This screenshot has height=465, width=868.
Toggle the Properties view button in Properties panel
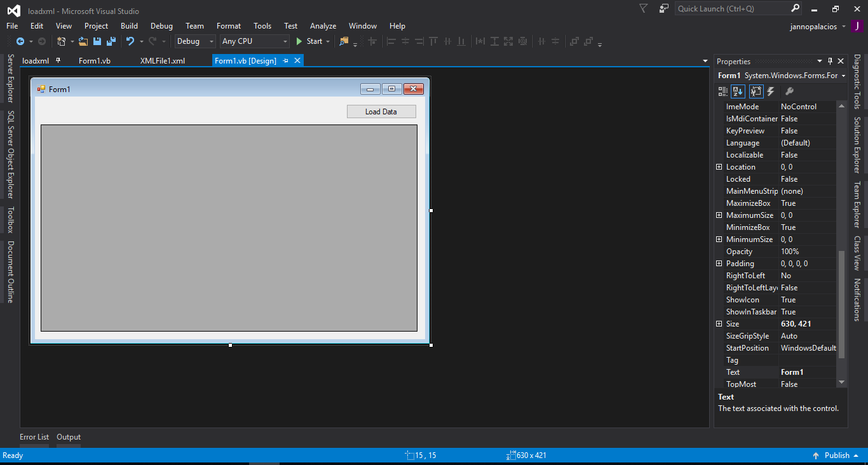point(756,91)
